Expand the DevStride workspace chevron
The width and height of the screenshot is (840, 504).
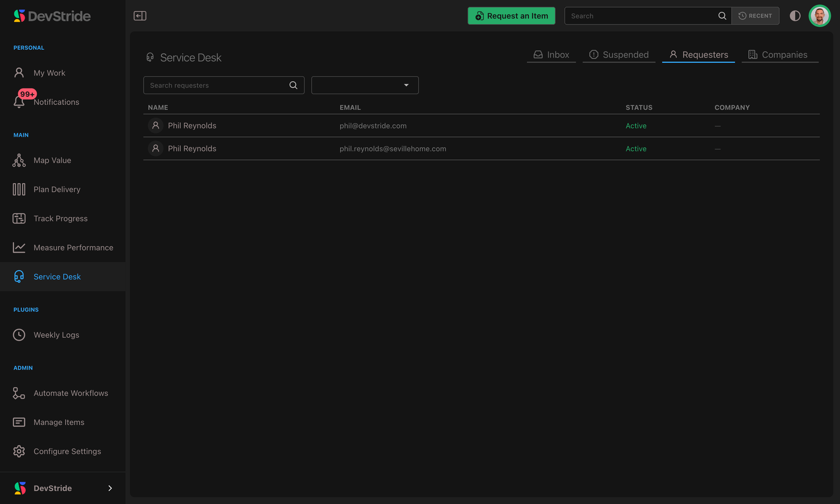(110, 488)
